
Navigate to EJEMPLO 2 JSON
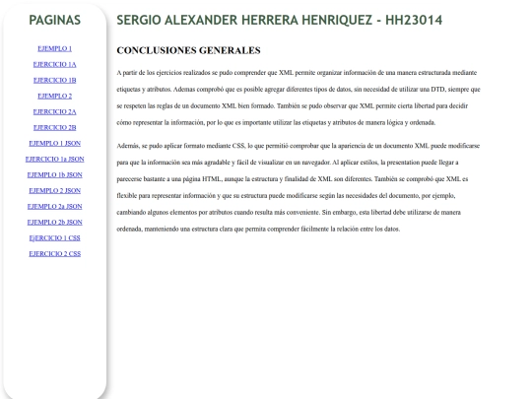click(54, 190)
